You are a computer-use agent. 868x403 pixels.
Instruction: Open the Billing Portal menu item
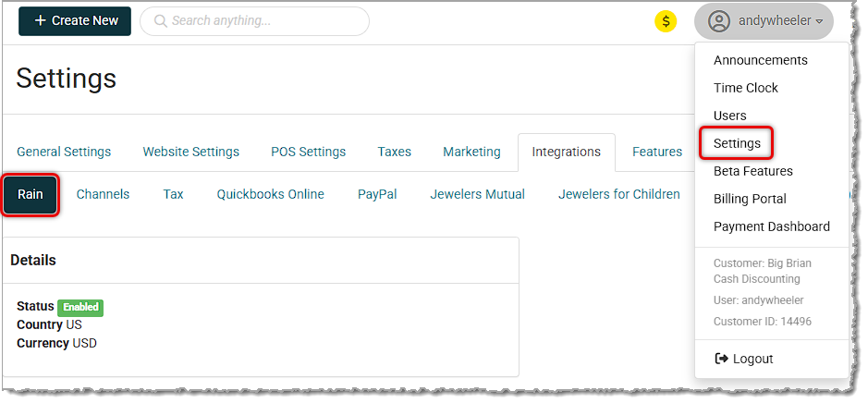[750, 199]
